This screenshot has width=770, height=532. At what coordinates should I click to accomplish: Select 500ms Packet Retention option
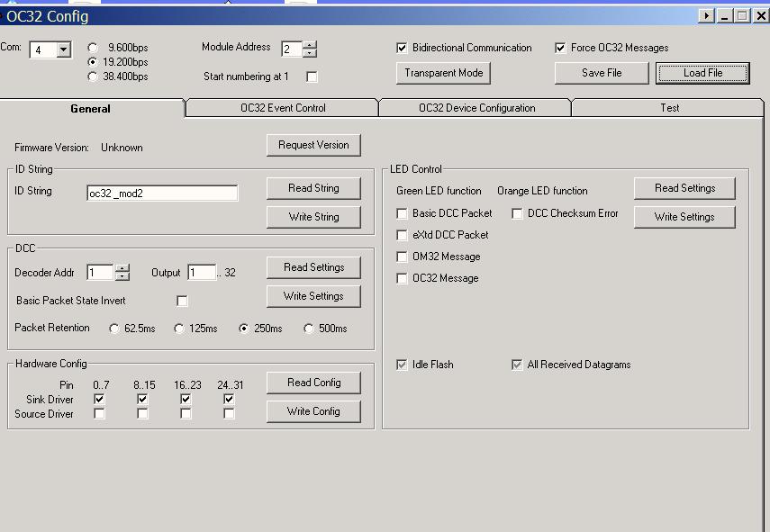coord(309,329)
